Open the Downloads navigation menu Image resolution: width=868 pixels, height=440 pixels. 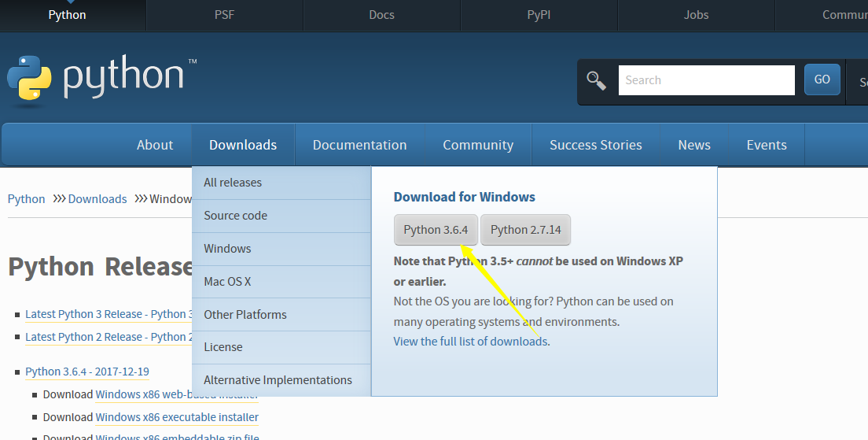243,145
